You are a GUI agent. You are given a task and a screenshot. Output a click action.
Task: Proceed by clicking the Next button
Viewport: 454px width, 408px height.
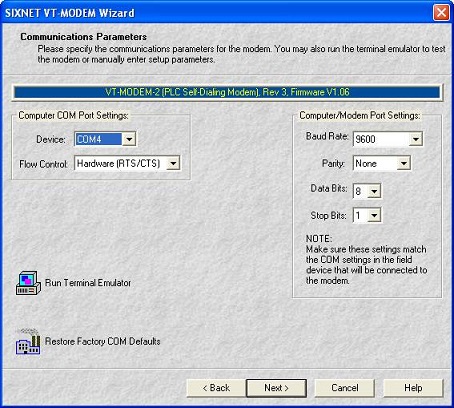276,388
